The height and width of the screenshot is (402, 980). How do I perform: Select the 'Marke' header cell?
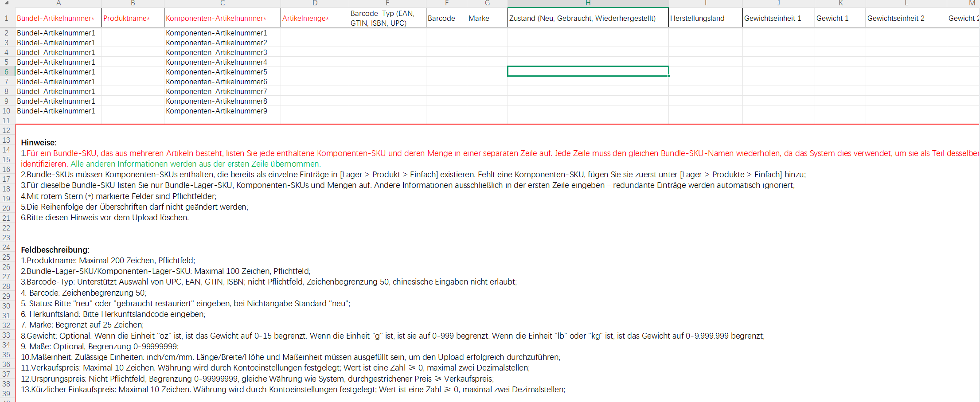click(x=487, y=18)
